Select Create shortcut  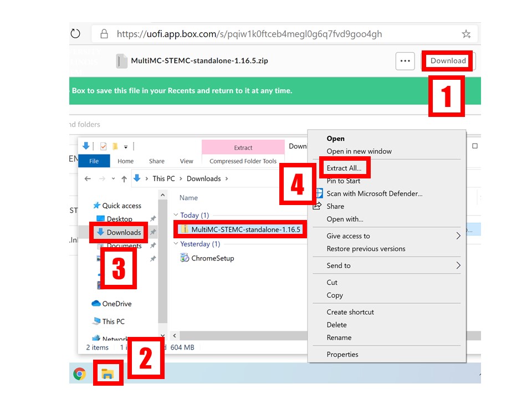(x=350, y=312)
